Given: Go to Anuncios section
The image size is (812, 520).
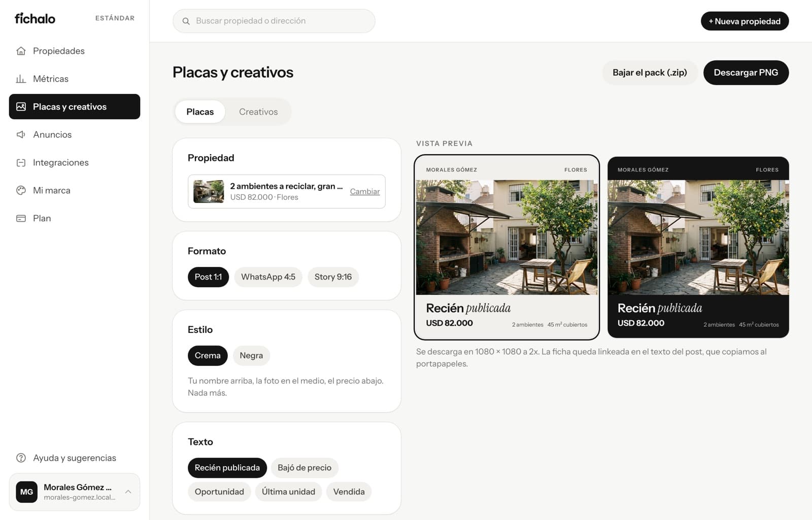Looking at the screenshot, I should pos(75,134).
